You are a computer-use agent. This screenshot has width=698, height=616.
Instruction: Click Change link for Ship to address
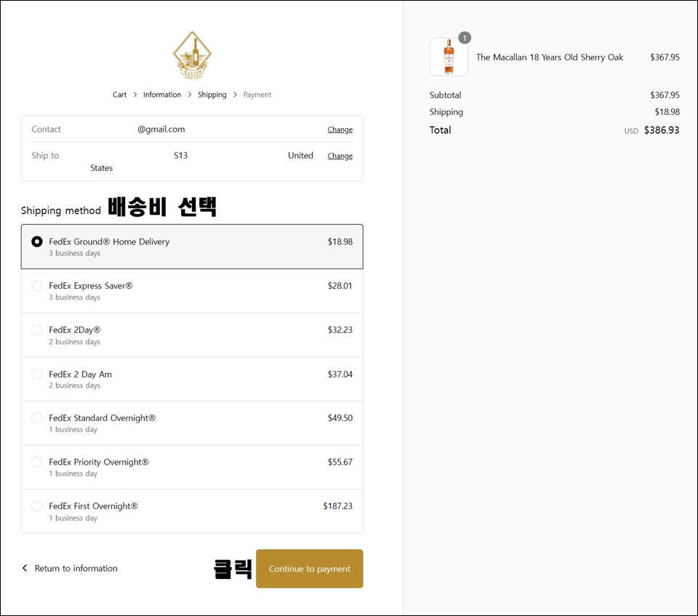tap(340, 156)
